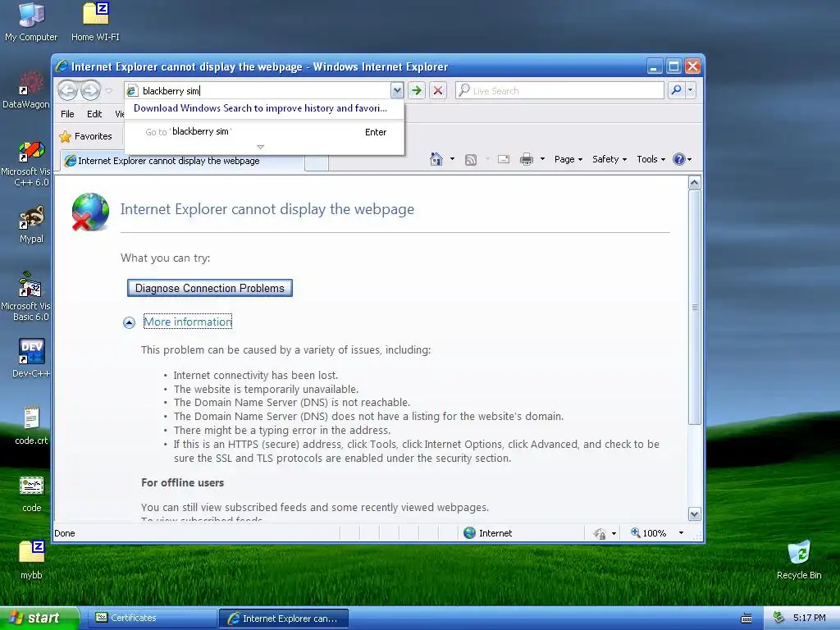Image resolution: width=840 pixels, height=630 pixels.
Task: Expand the autocomplete list chevron
Action: (x=260, y=147)
